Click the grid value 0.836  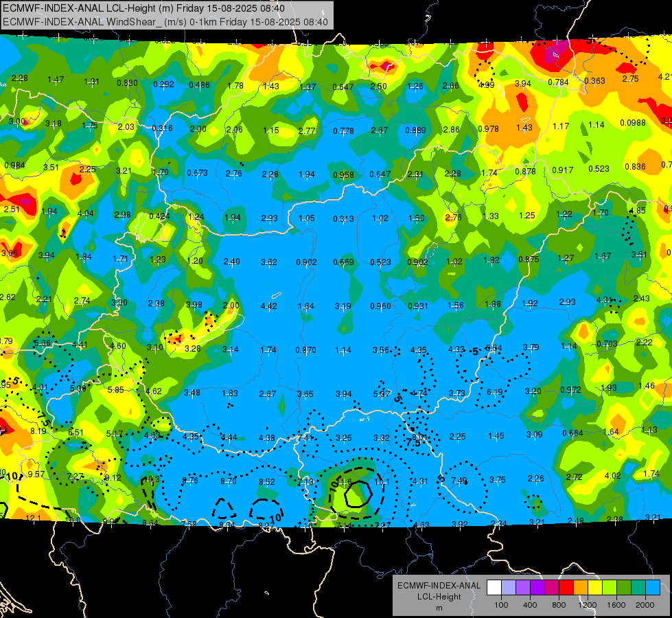(x=635, y=166)
